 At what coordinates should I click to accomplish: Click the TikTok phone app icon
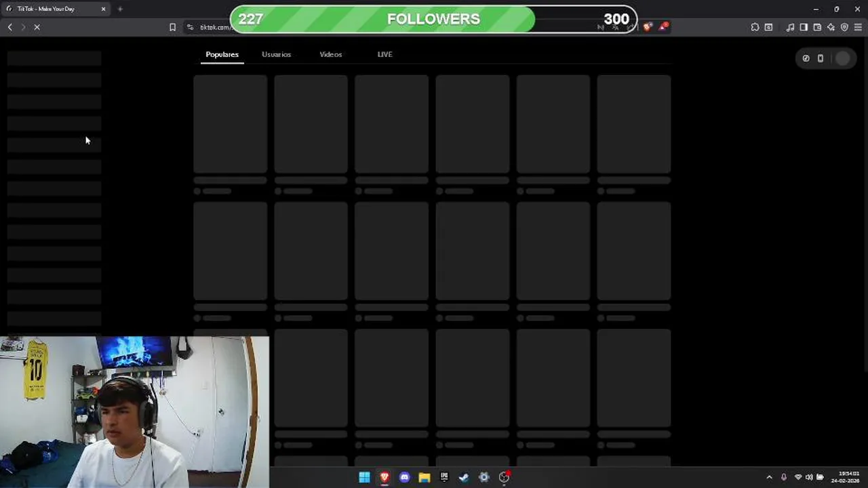pyautogui.click(x=821, y=58)
